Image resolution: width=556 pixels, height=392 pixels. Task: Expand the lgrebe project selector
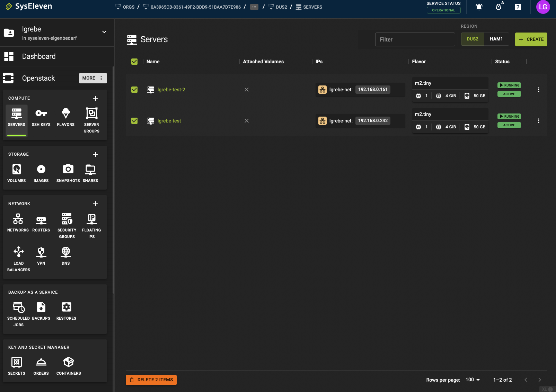click(x=104, y=32)
